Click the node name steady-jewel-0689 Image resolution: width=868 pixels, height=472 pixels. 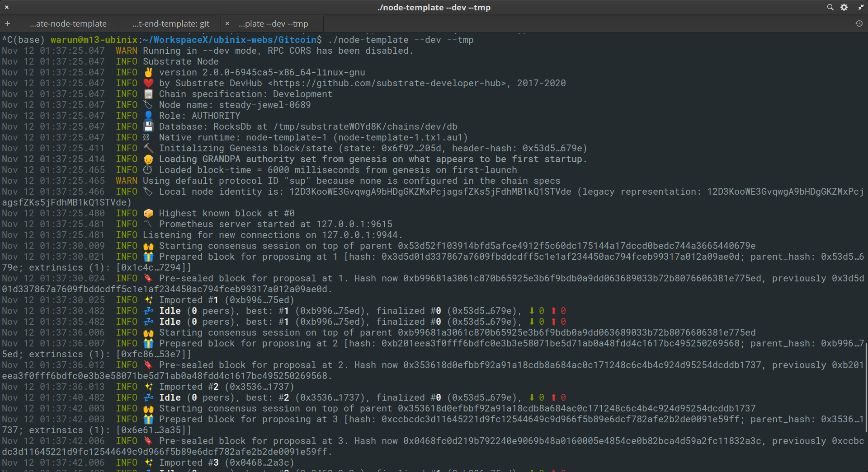(x=265, y=105)
